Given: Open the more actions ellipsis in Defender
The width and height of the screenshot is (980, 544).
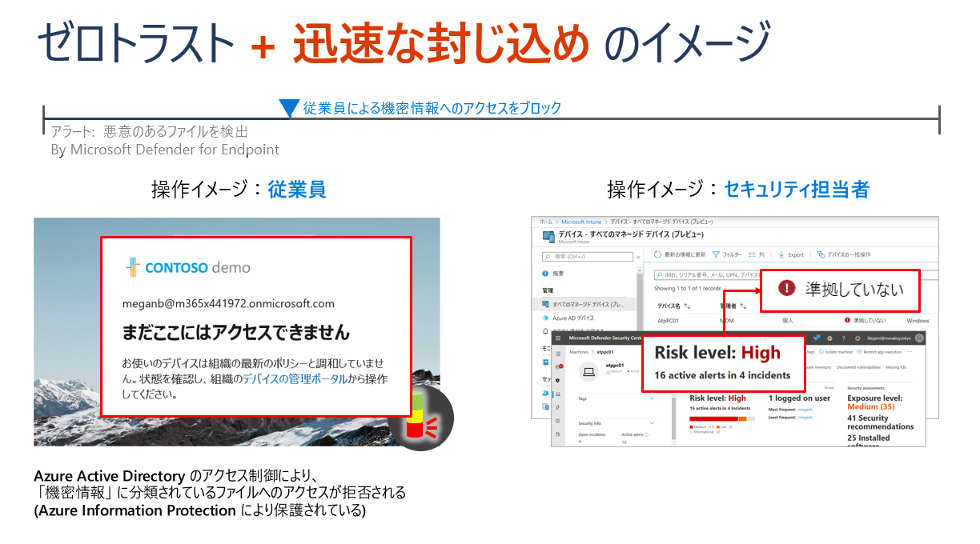Looking at the screenshot, I should tap(910, 352).
